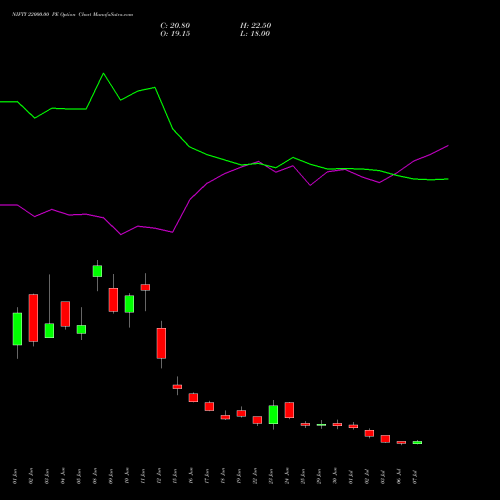500x500 pixels.
Task: Click the green candlestick for 10 Jun
Action: [x=129, y=304]
